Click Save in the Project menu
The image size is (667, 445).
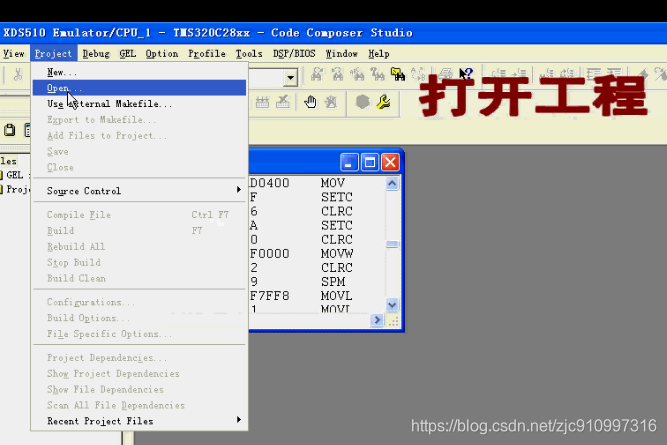click(x=140, y=151)
